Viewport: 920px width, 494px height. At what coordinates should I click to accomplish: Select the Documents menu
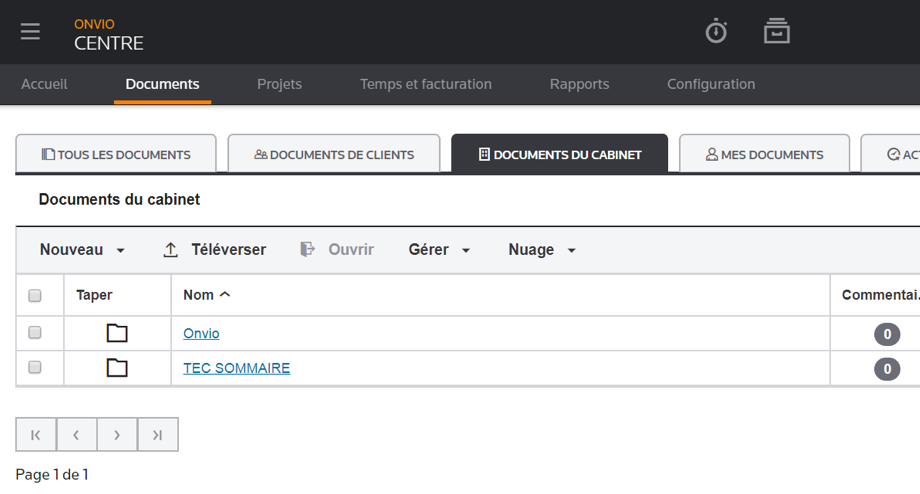pos(163,84)
